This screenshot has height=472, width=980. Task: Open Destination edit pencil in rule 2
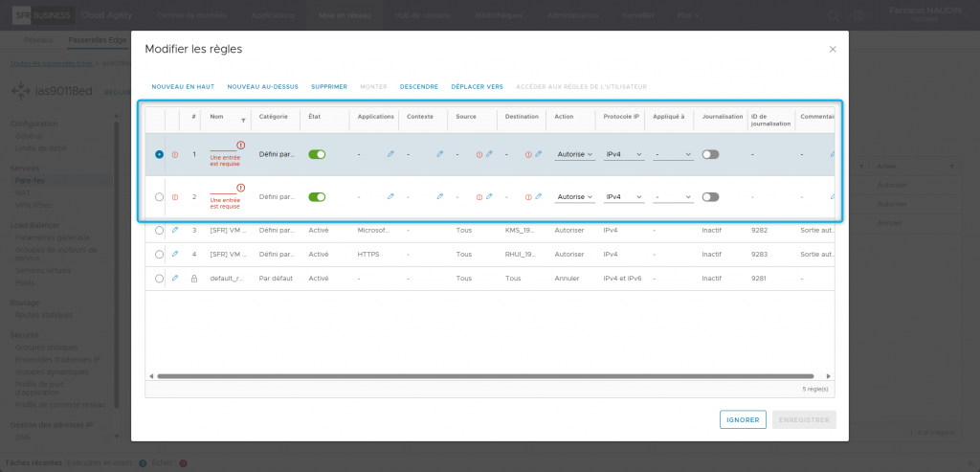(x=538, y=196)
